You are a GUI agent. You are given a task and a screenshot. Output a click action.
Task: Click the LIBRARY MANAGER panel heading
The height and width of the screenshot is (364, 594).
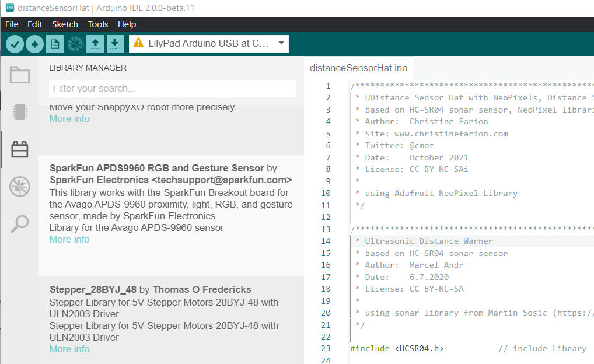(x=88, y=68)
